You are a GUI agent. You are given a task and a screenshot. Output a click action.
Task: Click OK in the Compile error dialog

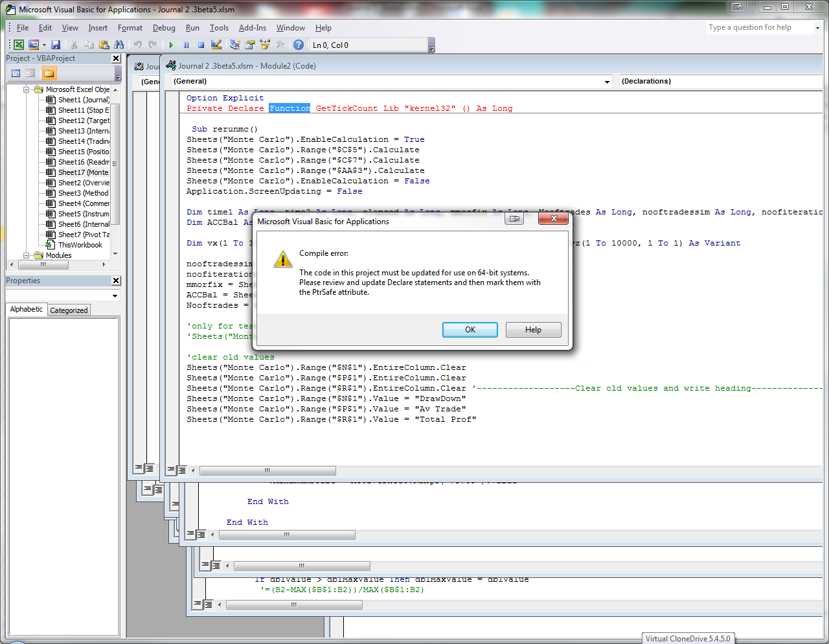tap(470, 330)
